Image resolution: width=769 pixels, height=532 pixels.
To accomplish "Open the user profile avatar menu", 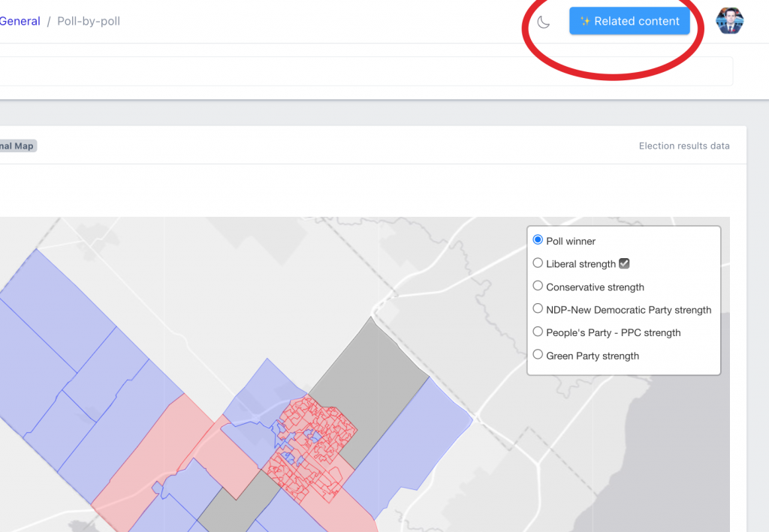I will click(x=729, y=21).
